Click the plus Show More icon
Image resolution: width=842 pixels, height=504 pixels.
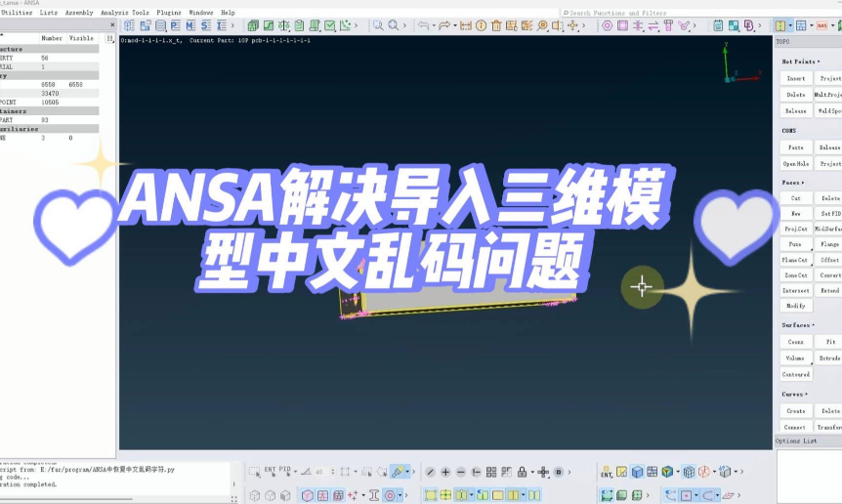coord(445,473)
